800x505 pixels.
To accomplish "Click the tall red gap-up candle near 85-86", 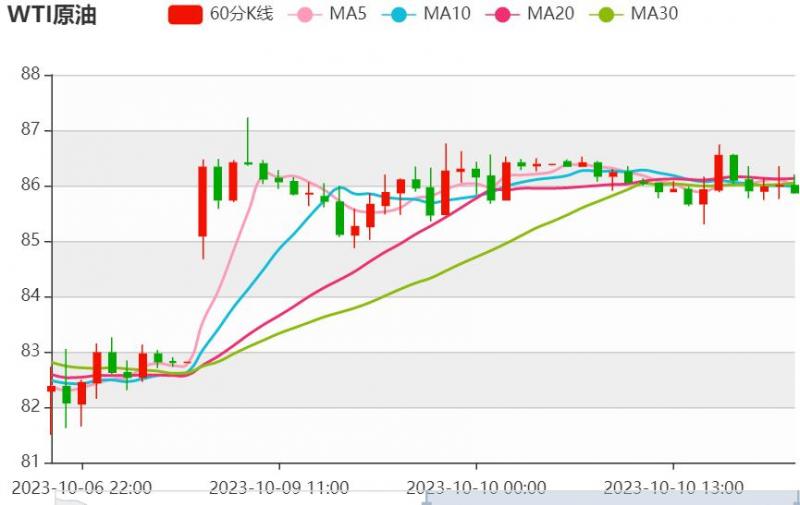I will point(203,201).
